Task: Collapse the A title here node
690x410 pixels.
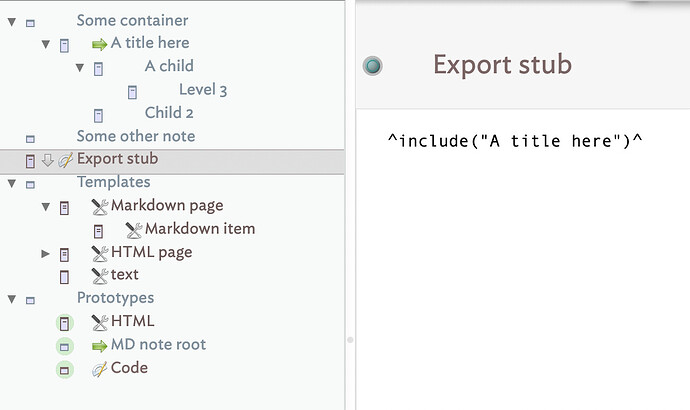Action: coord(46,44)
